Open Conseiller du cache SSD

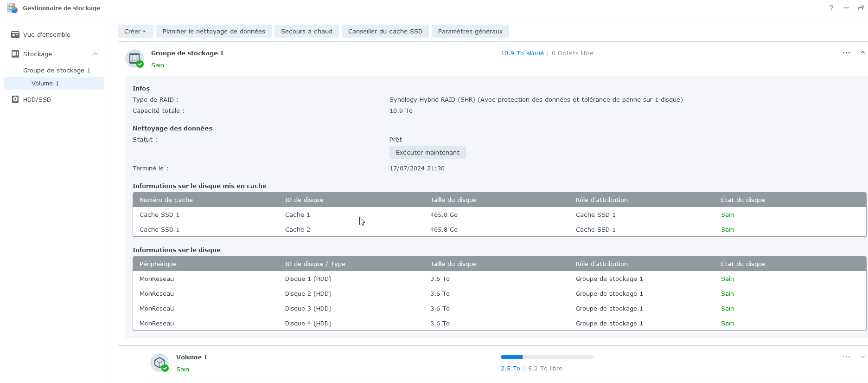click(385, 31)
